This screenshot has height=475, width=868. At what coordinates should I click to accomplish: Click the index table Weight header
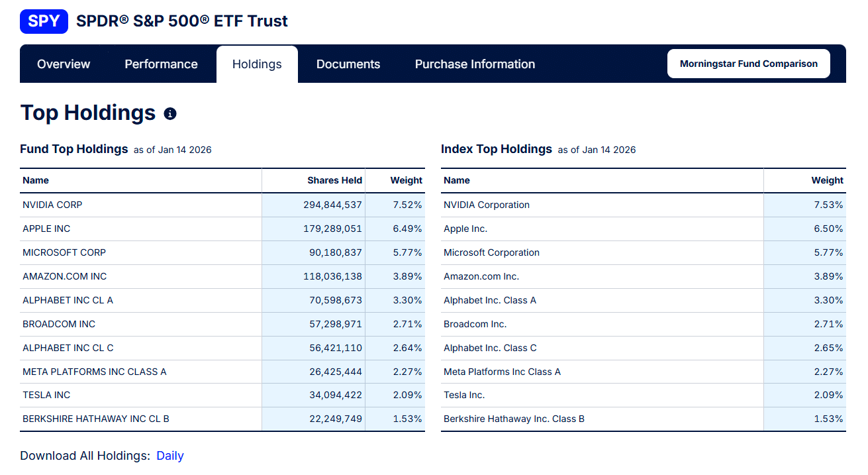827,180
